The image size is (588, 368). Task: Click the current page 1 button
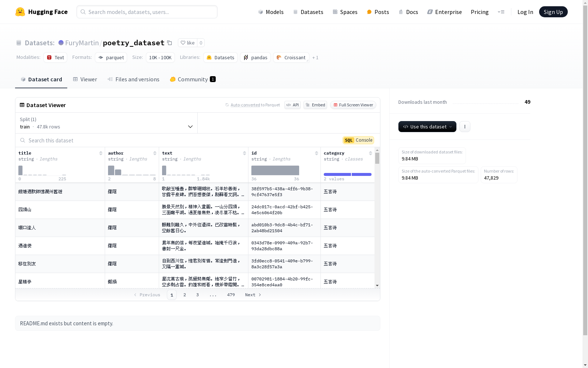(172, 295)
